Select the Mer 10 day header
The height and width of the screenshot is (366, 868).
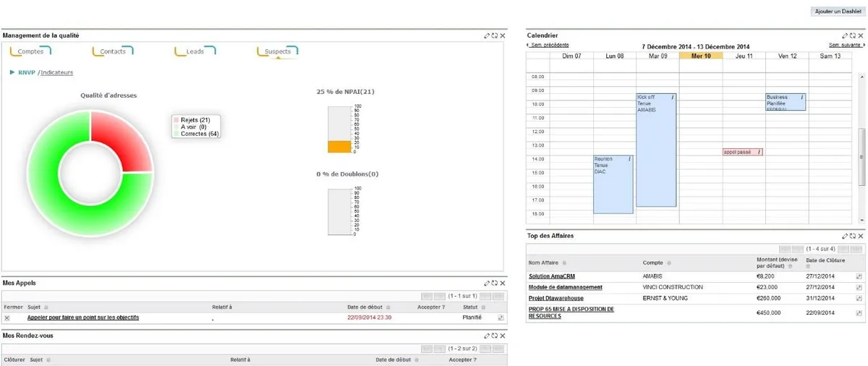click(701, 56)
